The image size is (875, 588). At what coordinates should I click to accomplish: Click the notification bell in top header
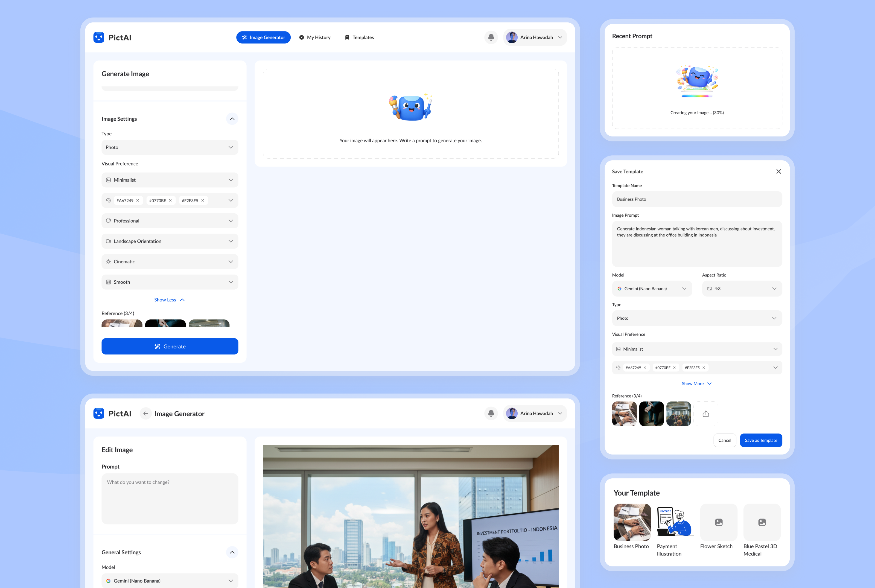point(491,37)
